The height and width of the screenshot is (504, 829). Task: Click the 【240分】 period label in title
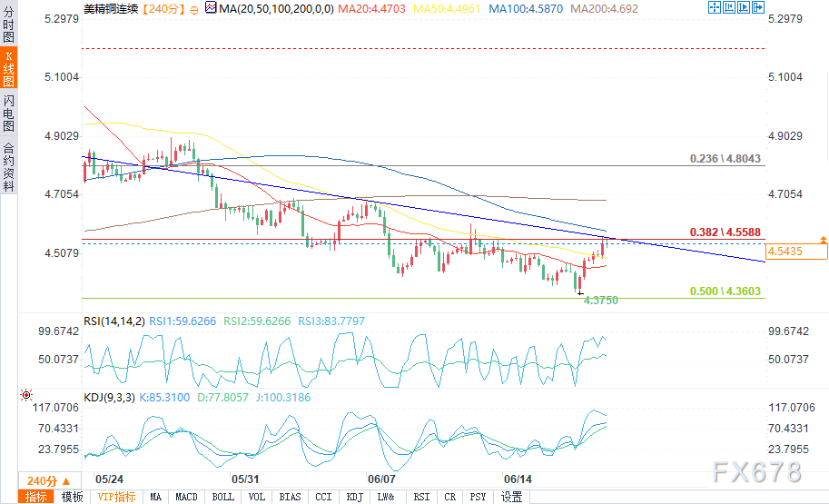[164, 9]
